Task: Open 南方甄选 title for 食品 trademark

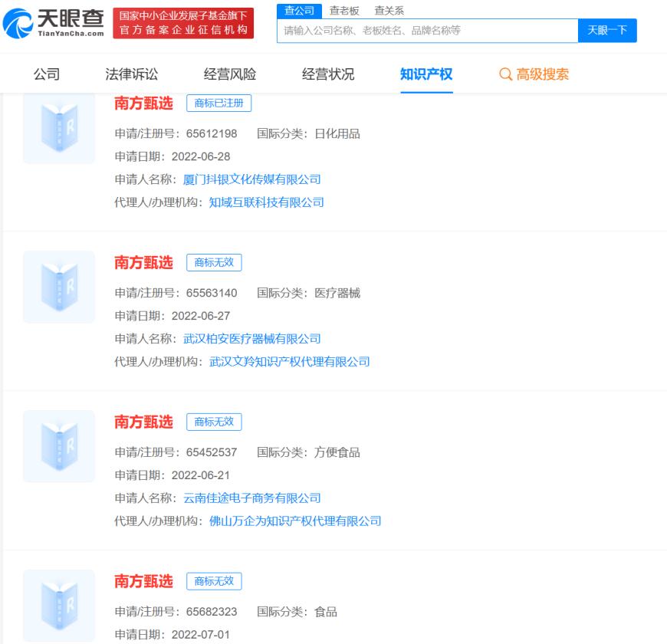Action: (144, 581)
